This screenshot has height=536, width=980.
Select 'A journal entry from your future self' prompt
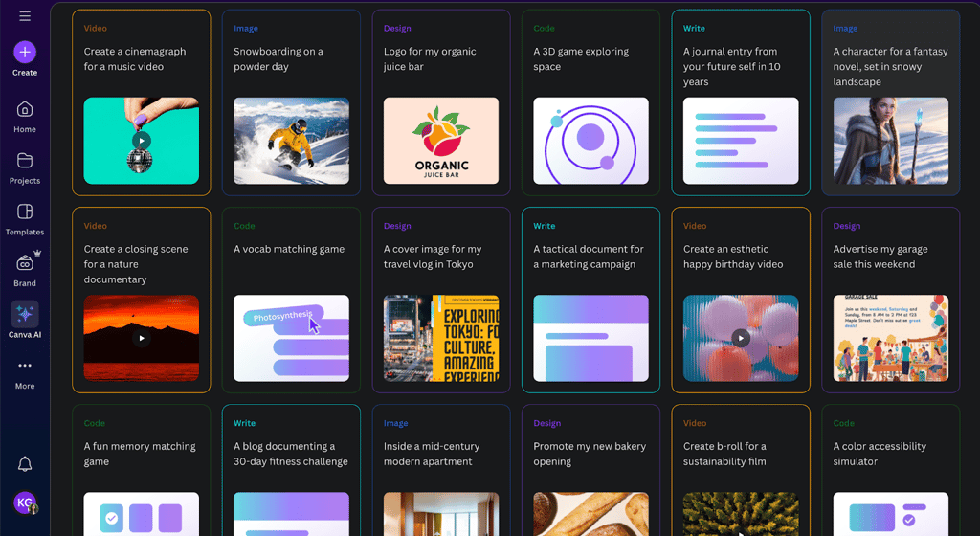coord(732,66)
